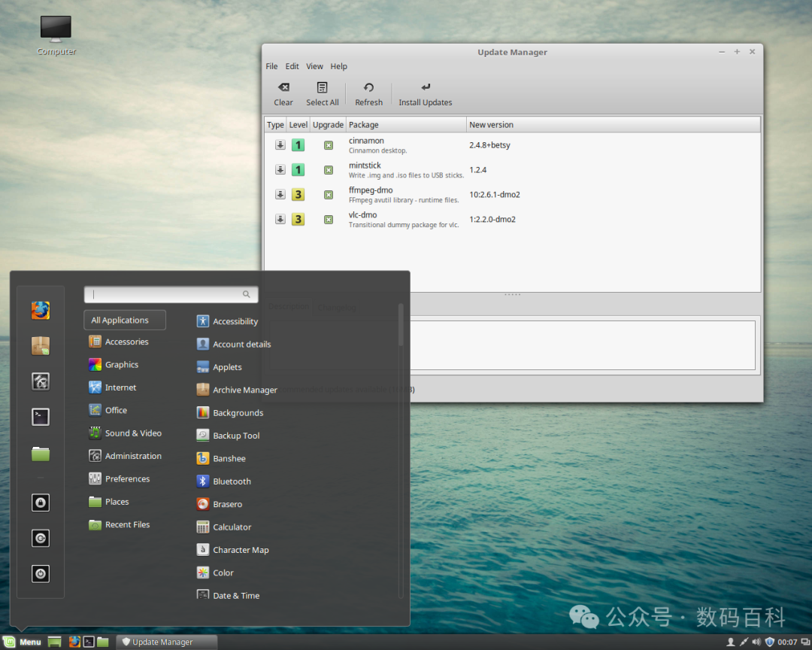Deselect the vlc-dmo upgrade checkbox
This screenshot has height=650, width=812.
[x=329, y=220]
